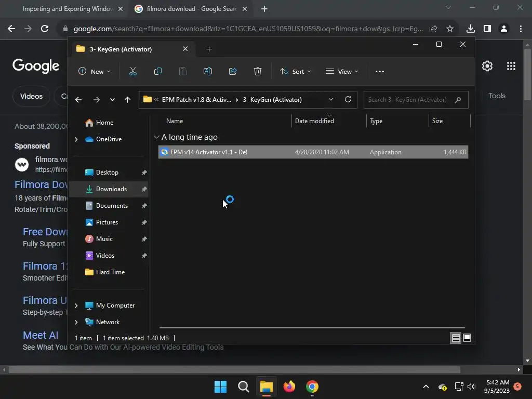Image resolution: width=532 pixels, height=399 pixels.
Task: Click the Chrome address bar URL
Action: (x=248, y=29)
